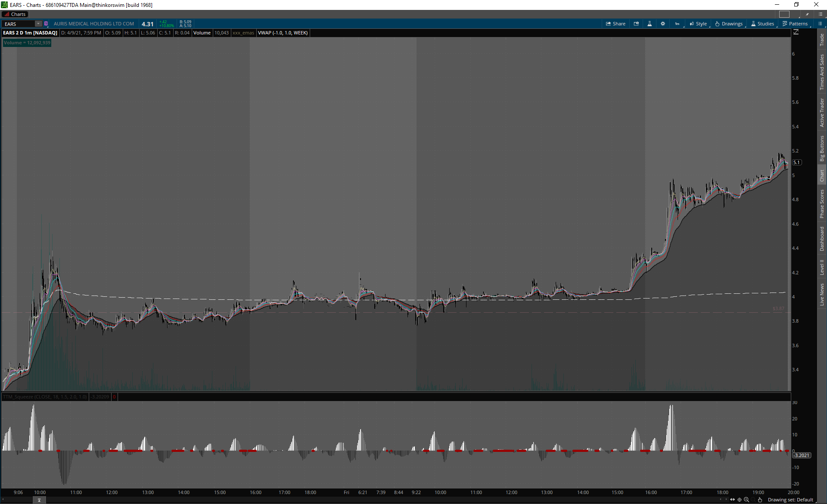Click the Drawing set: Default selector
The image size is (827, 504).
(790, 500)
